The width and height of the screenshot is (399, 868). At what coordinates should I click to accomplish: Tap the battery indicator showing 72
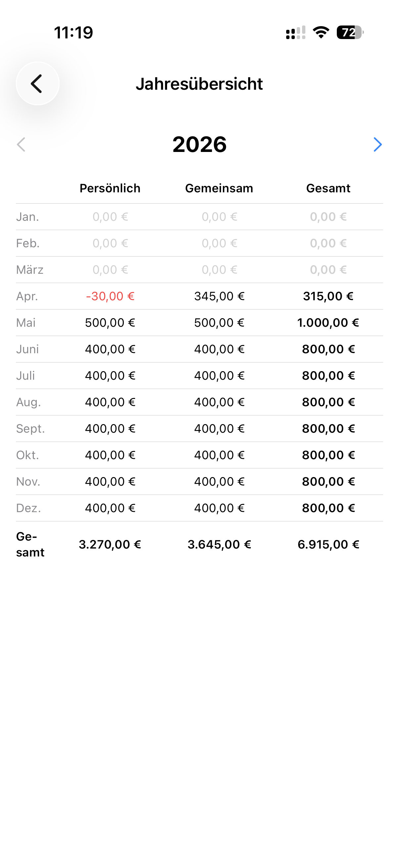tap(350, 33)
